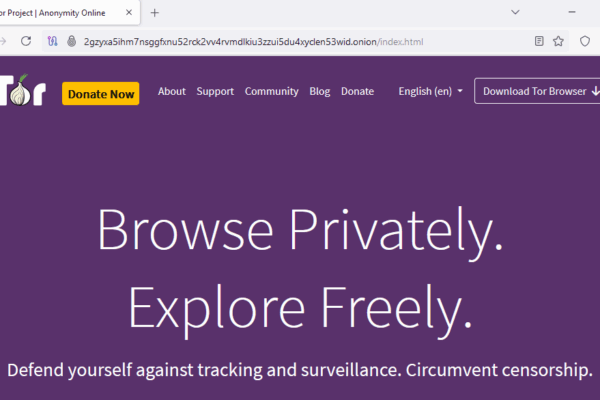
Task: Go to the Support page
Action: 215,91
